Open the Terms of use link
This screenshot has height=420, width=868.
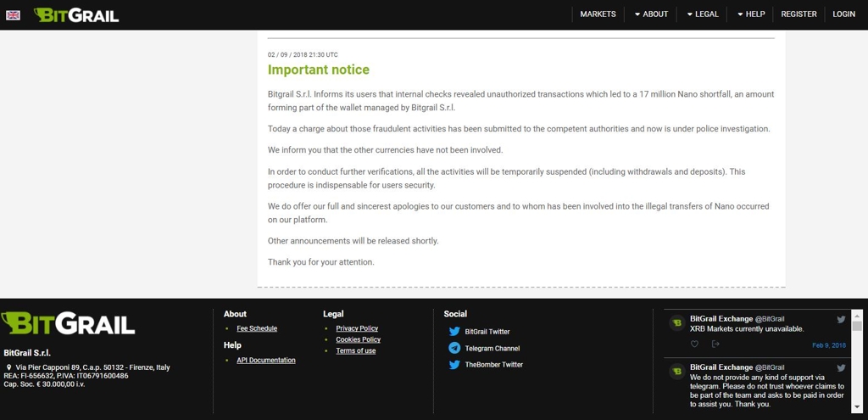tap(356, 350)
